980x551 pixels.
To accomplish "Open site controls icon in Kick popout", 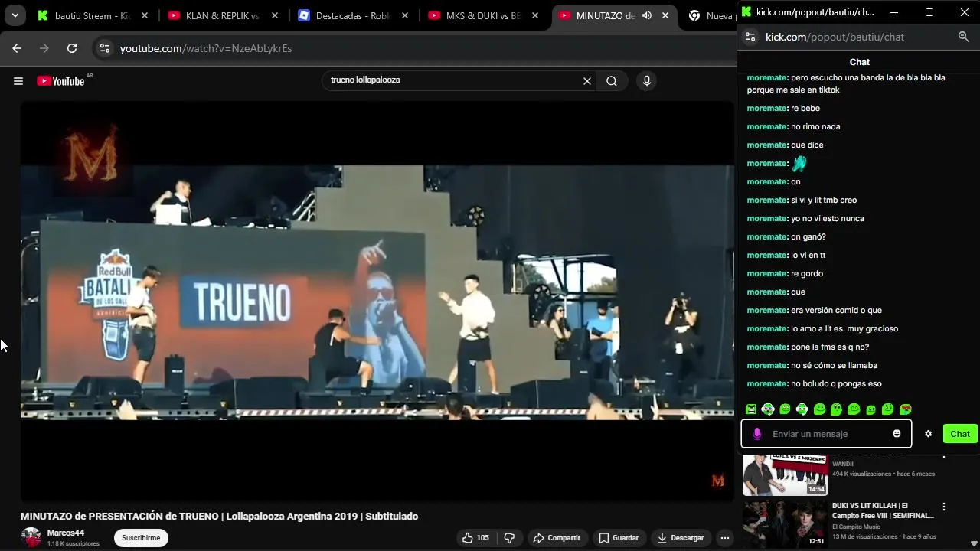I will [x=751, y=37].
